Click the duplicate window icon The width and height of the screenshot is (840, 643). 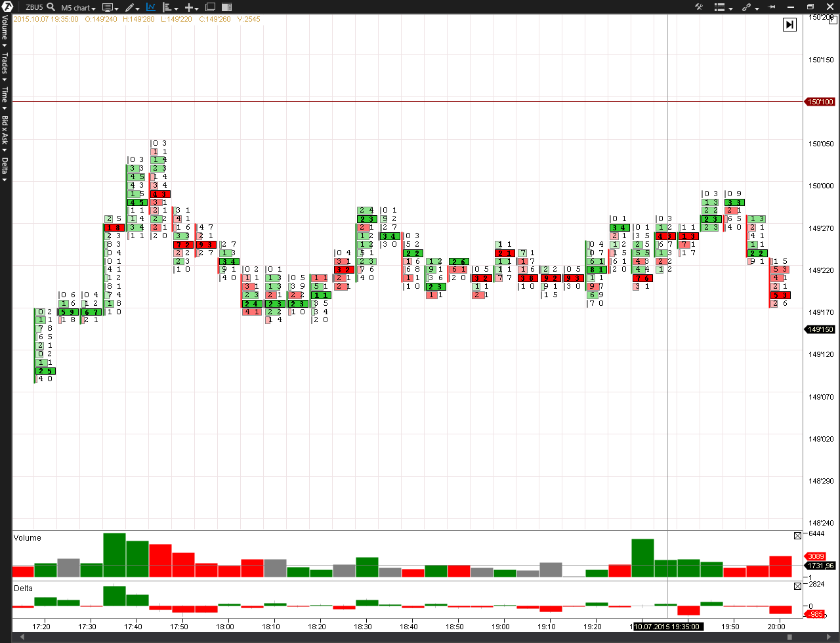pos(210,7)
